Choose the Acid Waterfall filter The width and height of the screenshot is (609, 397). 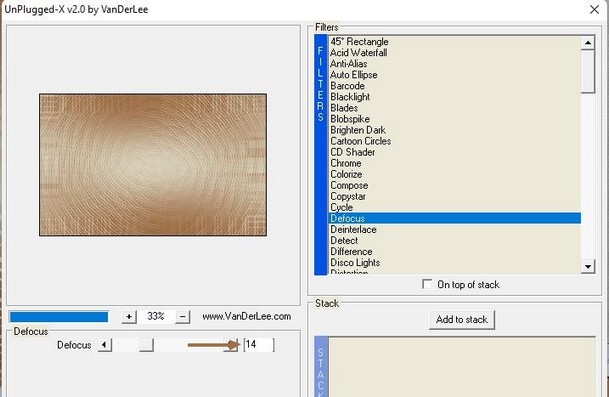(358, 53)
